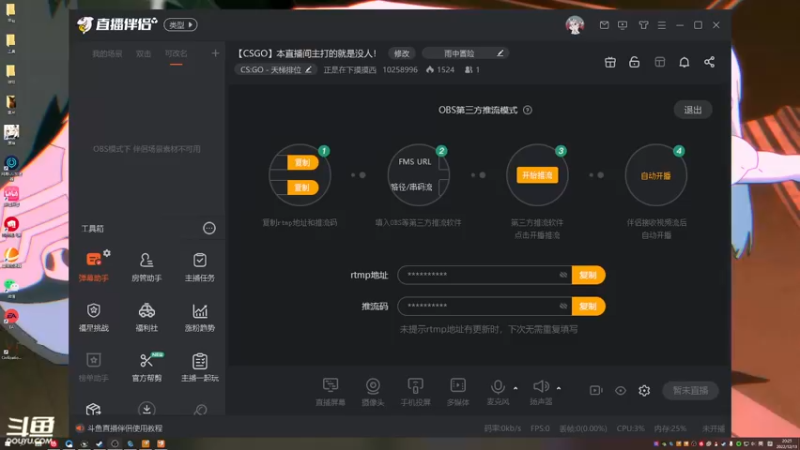
Task: Click the room ID 10258996 text
Action: (x=400, y=70)
